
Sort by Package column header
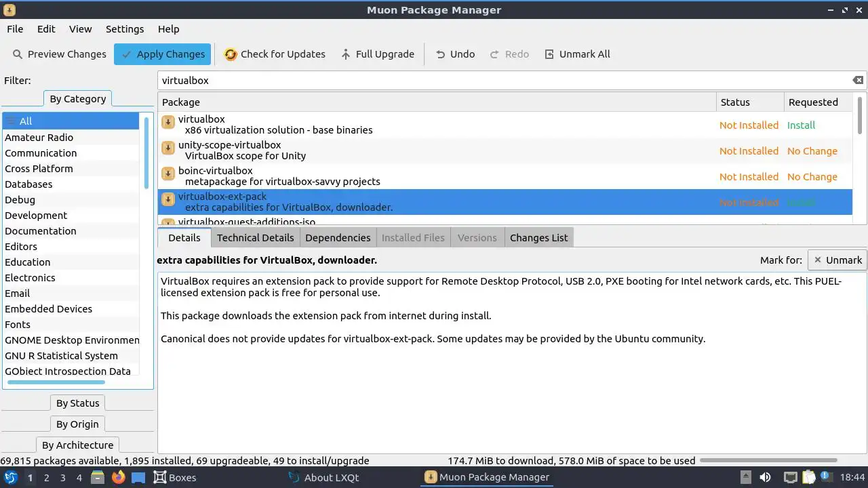[437, 102]
